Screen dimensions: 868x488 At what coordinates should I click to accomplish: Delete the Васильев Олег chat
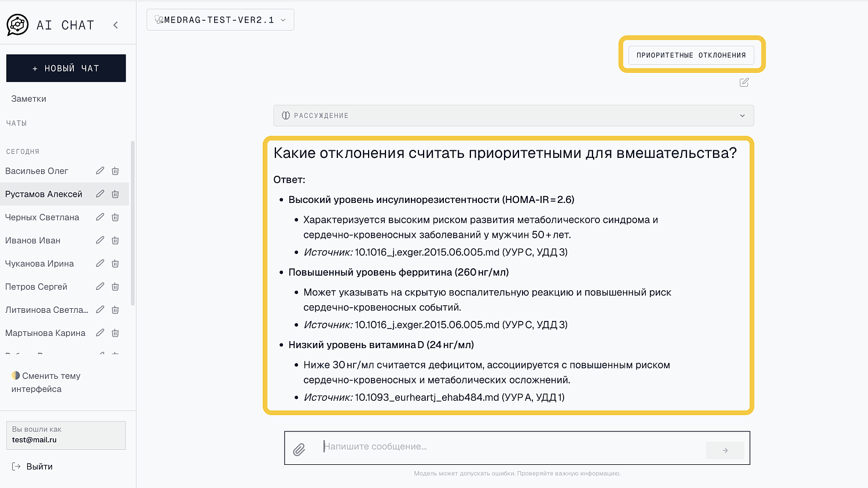point(115,171)
